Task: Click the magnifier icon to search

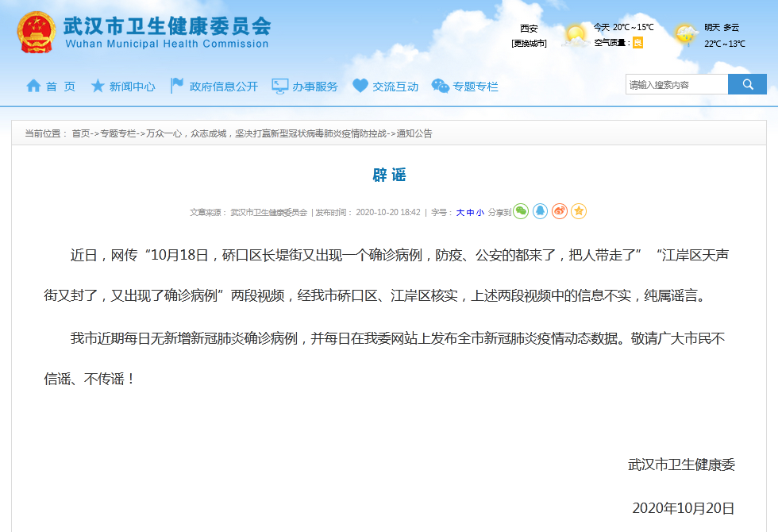Action: (747, 83)
